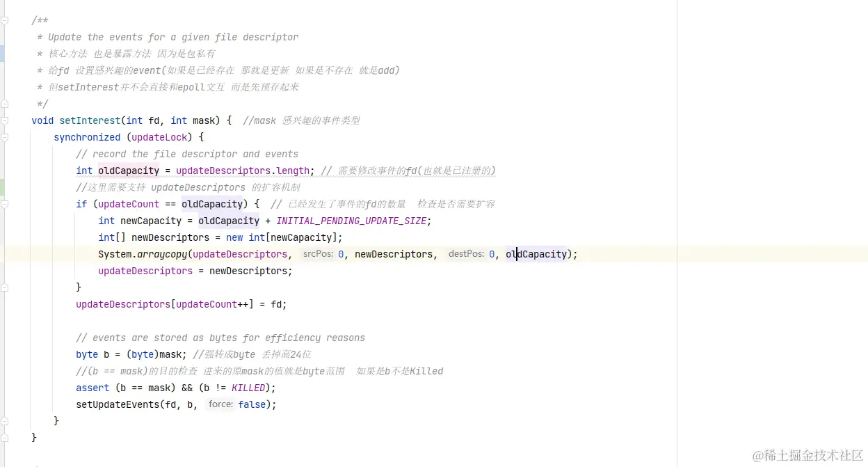Click the green added-line gutter change marker
The width and height of the screenshot is (868, 467).
click(x=2, y=187)
